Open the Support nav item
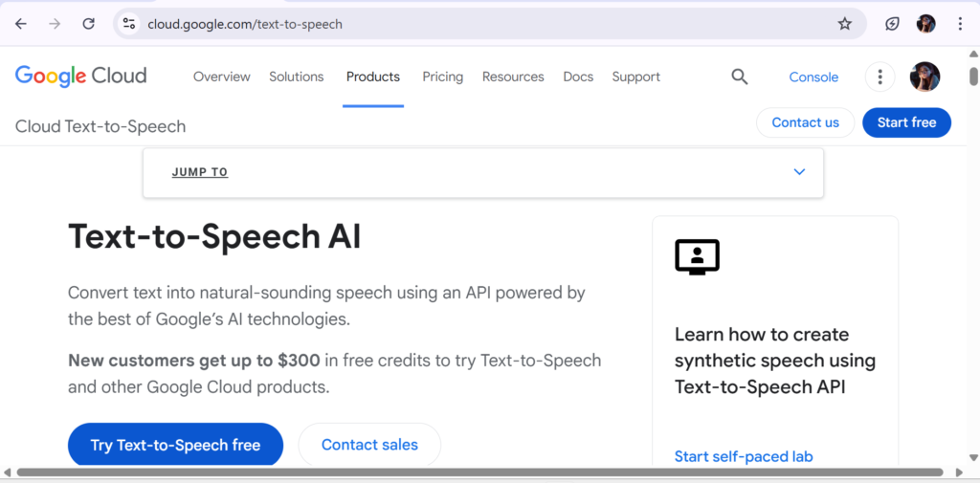Screen dimensions: 980x483 click(x=635, y=77)
